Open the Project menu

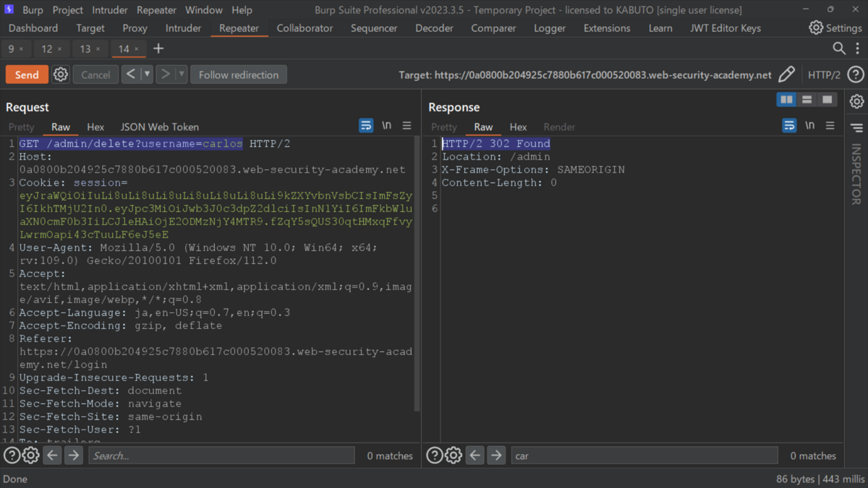pos(68,10)
